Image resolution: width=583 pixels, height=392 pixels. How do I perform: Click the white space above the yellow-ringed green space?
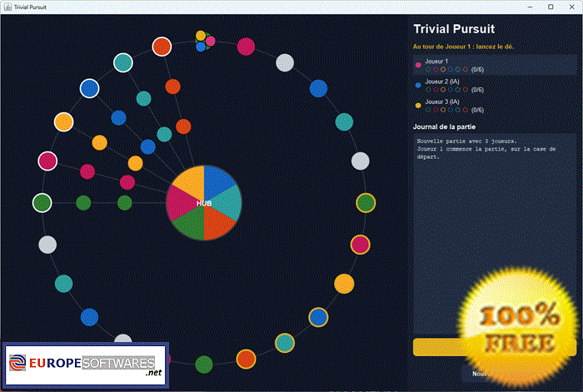pos(361,161)
